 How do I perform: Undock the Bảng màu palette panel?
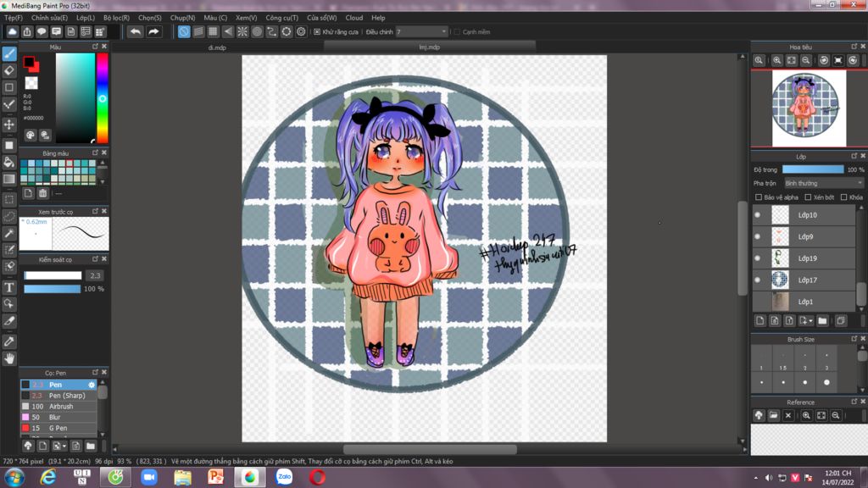coord(95,152)
